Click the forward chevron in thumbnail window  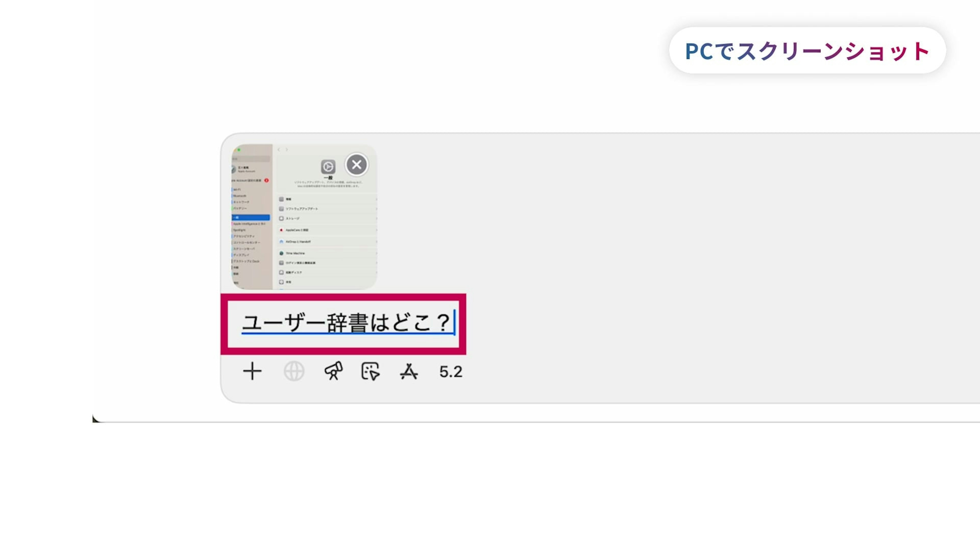[x=287, y=150]
